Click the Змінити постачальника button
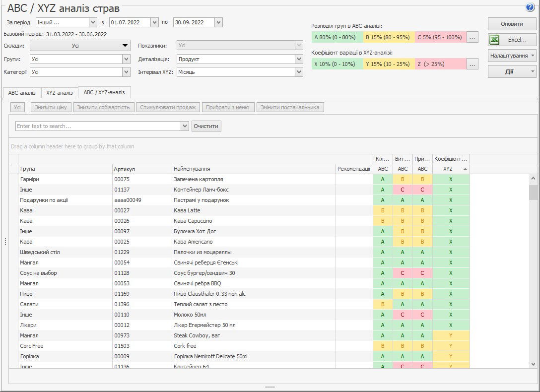Image resolution: width=540 pixels, height=392 pixels. pos(290,107)
